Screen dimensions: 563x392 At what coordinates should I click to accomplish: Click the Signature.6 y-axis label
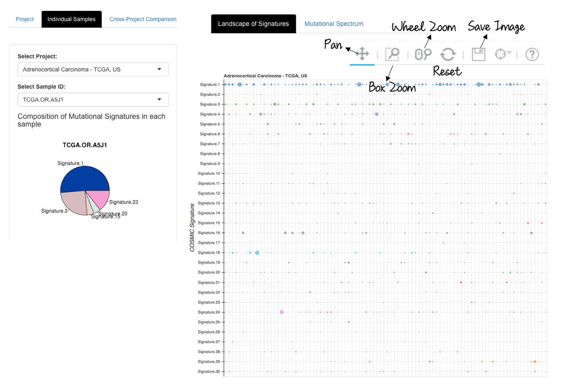[209, 134]
